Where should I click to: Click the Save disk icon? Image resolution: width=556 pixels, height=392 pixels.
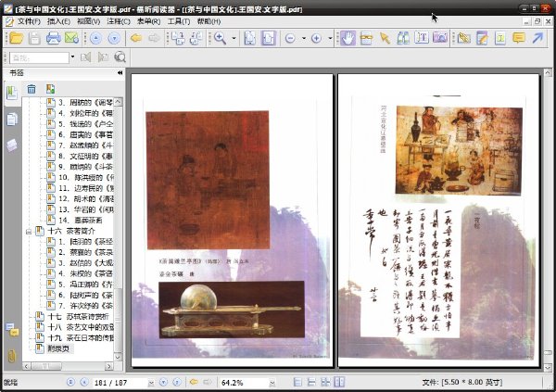tap(34, 38)
